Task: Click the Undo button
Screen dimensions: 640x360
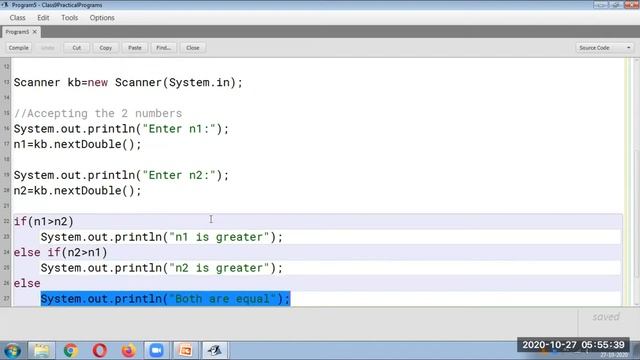Action: (47, 48)
